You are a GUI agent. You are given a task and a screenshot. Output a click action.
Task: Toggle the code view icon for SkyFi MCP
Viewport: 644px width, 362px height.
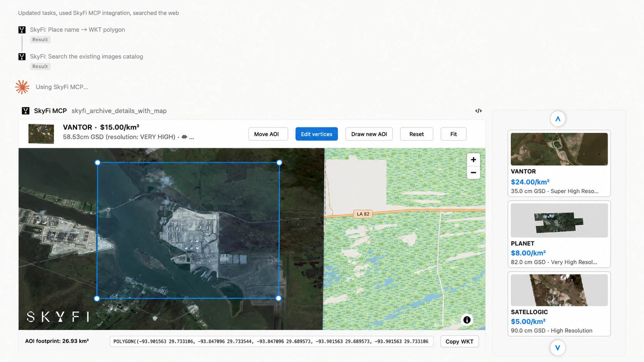(x=478, y=111)
